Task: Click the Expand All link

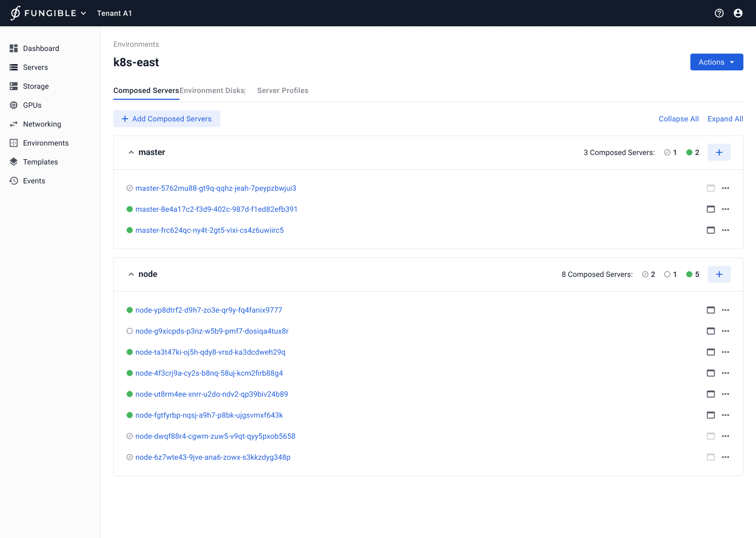Action: tap(725, 119)
